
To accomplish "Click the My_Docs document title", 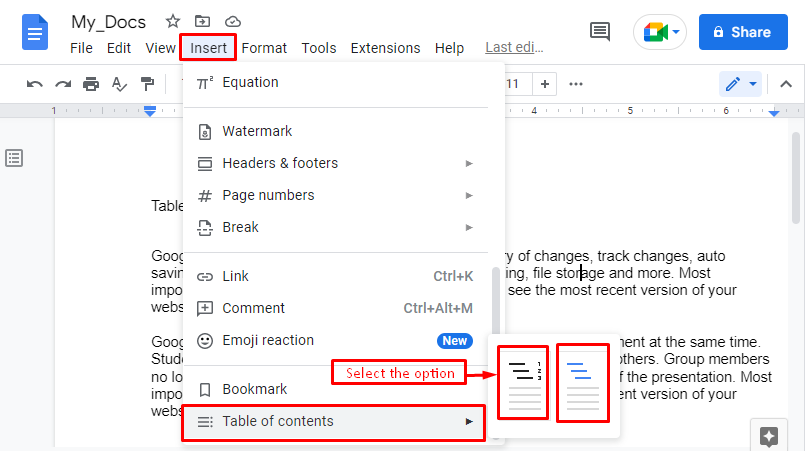I will coord(108,22).
